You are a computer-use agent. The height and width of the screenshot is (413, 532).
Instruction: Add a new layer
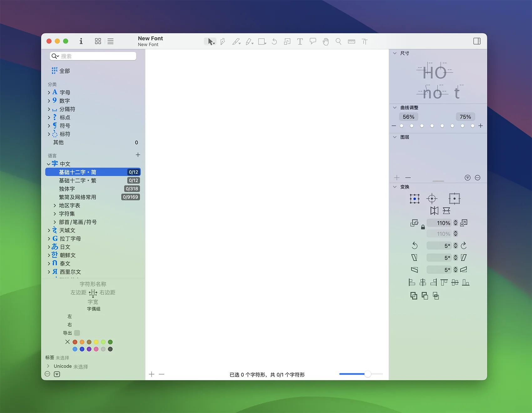click(x=397, y=178)
